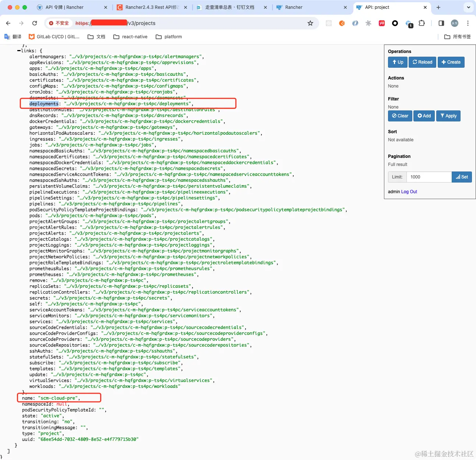The image size is (476, 460).
Task: Click the Set pagination button
Action: [x=462, y=177]
